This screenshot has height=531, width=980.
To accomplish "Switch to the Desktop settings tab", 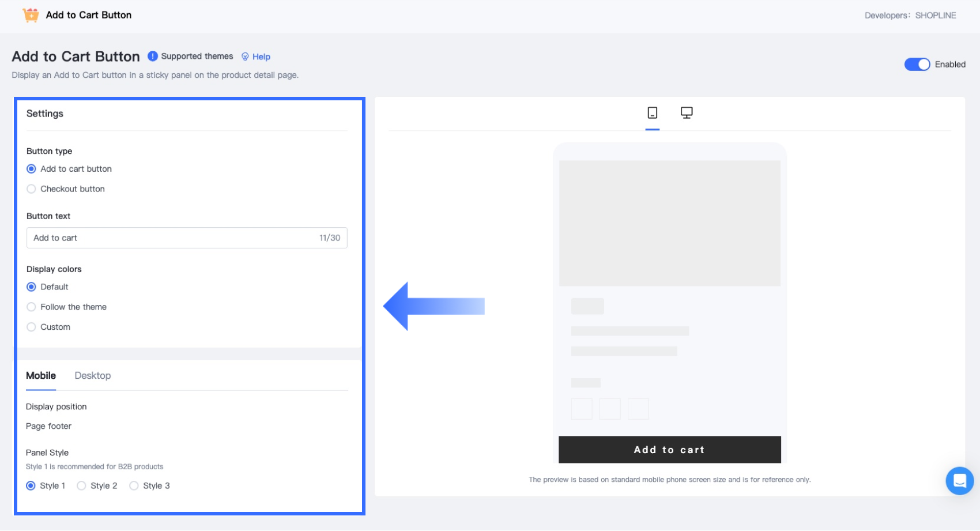I will (x=93, y=376).
